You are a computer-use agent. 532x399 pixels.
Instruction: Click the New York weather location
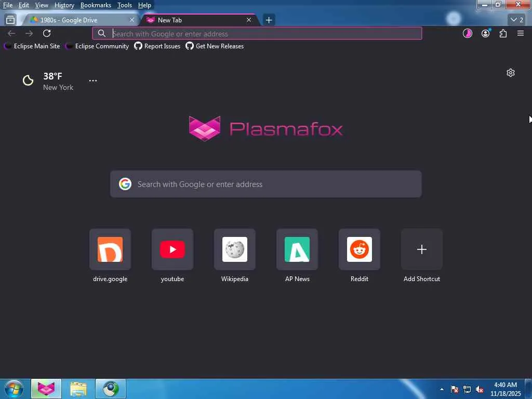point(58,87)
